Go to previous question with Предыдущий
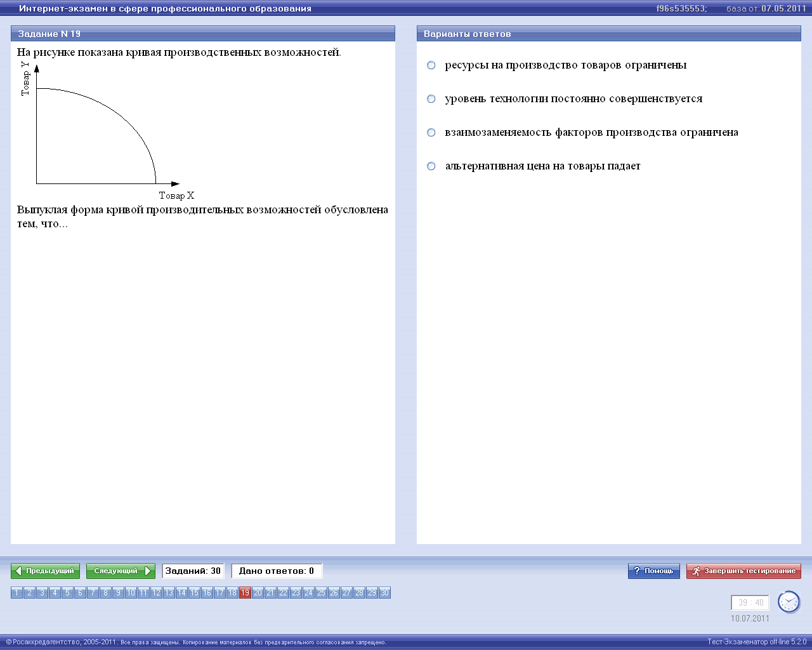The width and height of the screenshot is (812, 650). point(45,571)
